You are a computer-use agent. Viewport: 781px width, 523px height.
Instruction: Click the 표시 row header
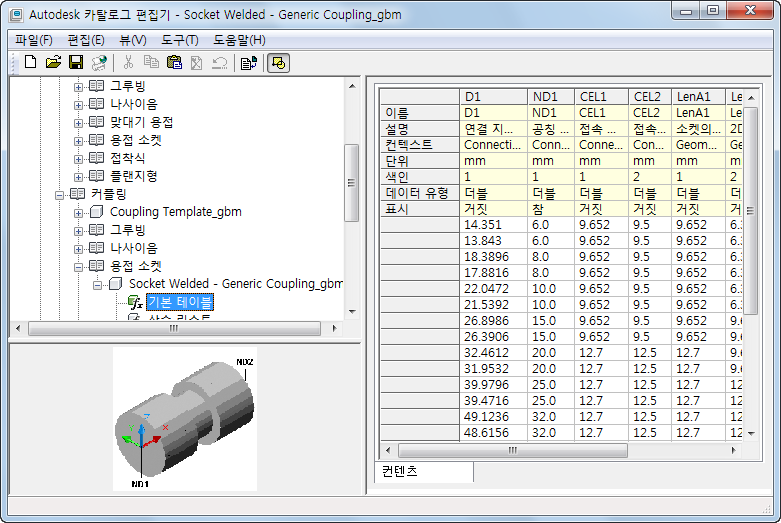click(419, 209)
